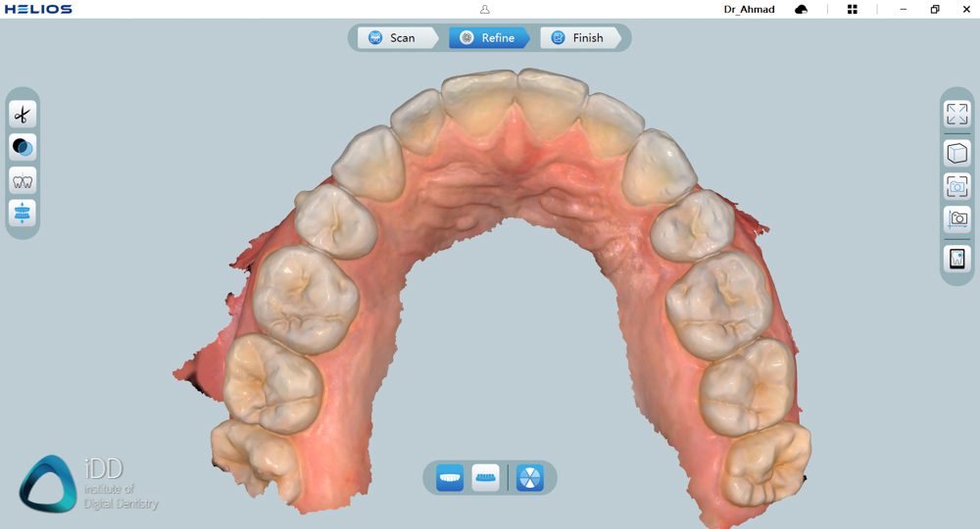Click the framed camera screenshot icon
The width and height of the screenshot is (980, 529).
[x=956, y=186]
